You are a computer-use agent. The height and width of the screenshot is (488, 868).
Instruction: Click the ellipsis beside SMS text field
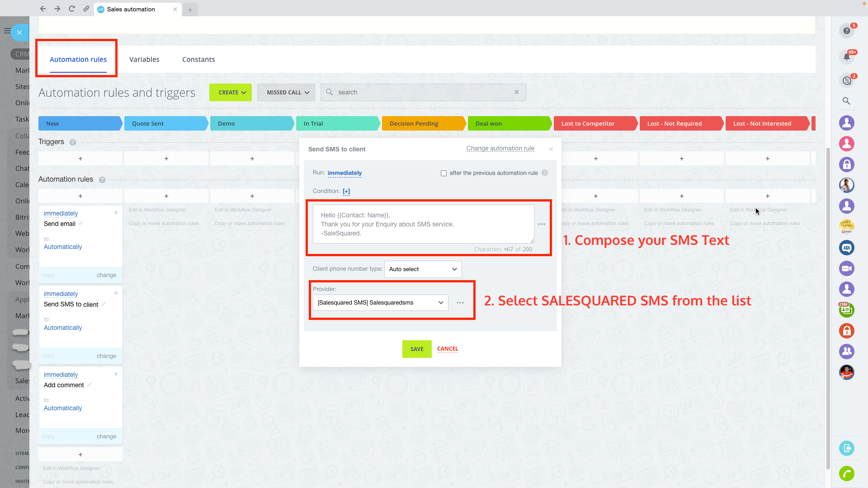(x=541, y=224)
